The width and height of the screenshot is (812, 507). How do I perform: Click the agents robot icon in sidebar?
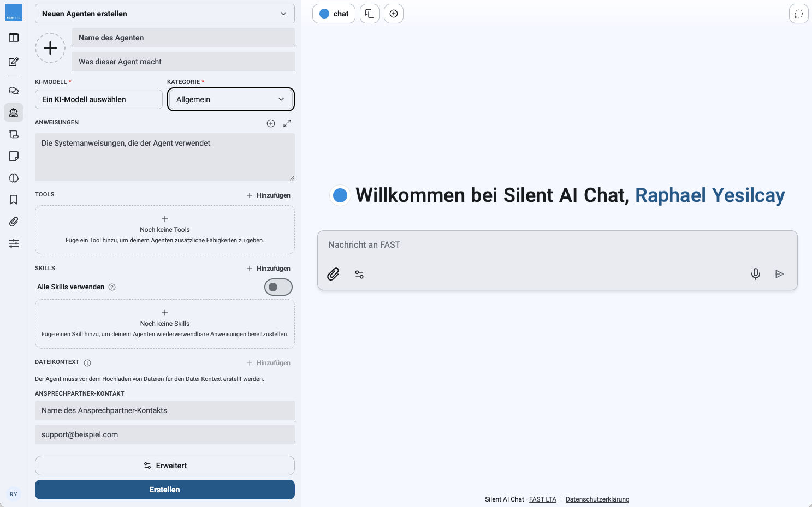pos(14,112)
